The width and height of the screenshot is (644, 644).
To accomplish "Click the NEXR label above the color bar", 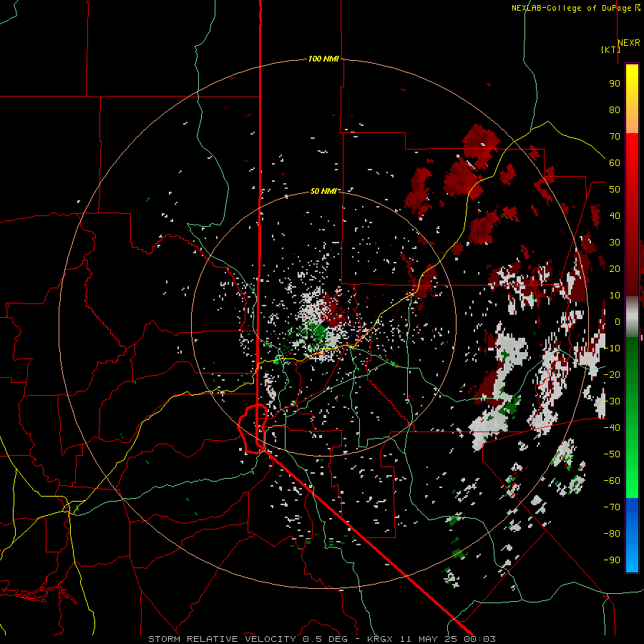I will (x=629, y=43).
